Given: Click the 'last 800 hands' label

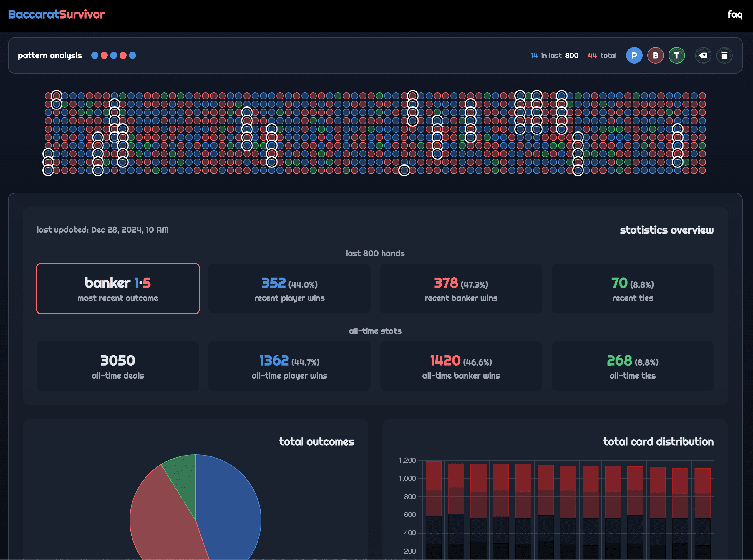Looking at the screenshot, I should click(375, 253).
